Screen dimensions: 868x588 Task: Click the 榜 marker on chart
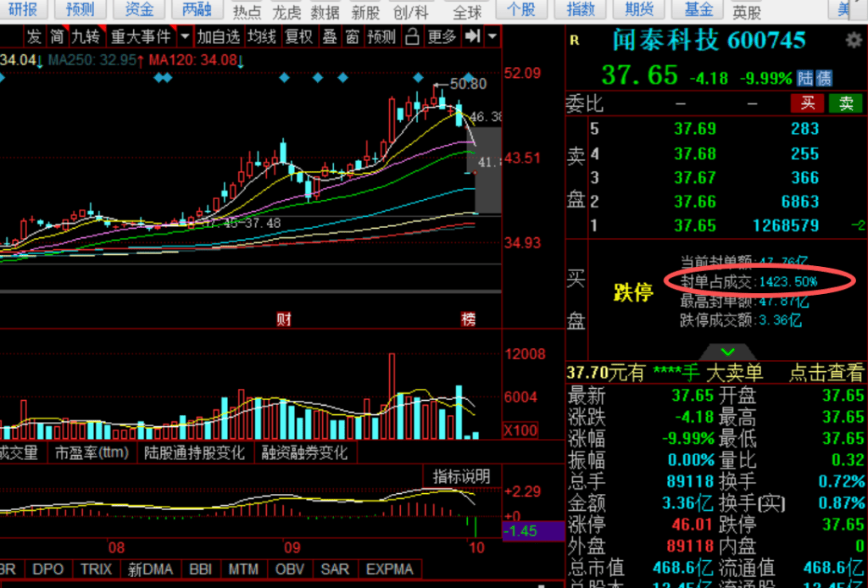[468, 319]
